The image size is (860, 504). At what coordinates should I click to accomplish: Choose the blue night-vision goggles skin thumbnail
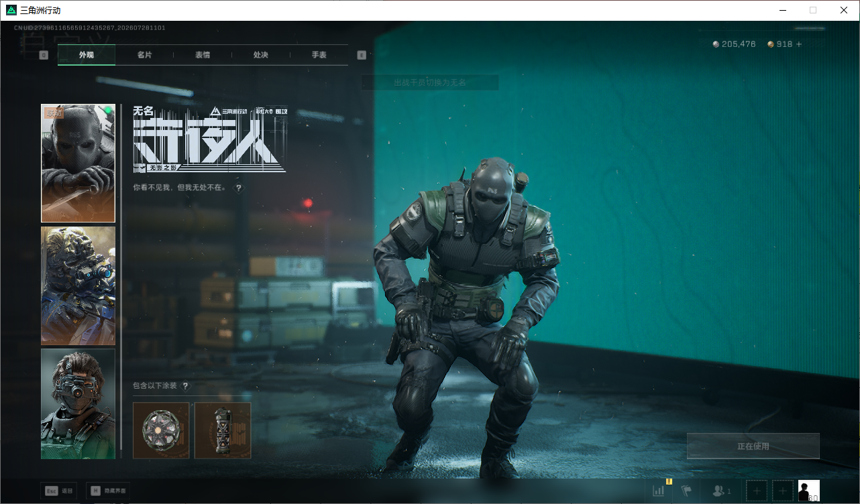[x=78, y=286]
